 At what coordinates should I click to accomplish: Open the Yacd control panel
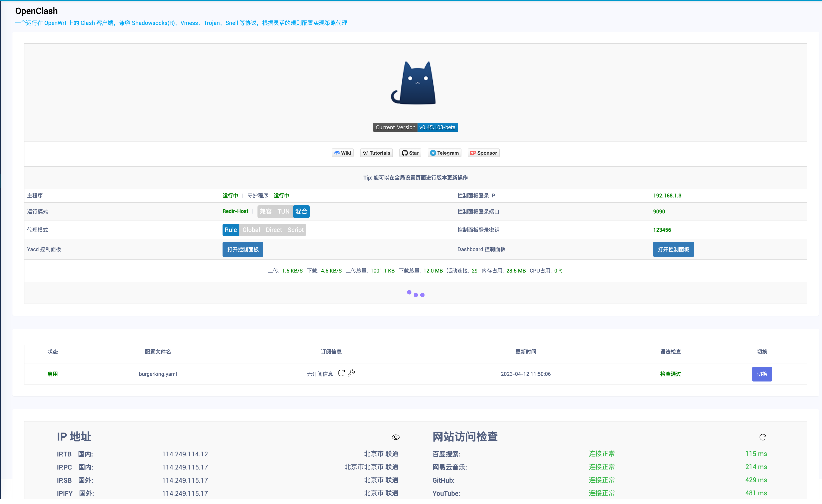click(243, 250)
